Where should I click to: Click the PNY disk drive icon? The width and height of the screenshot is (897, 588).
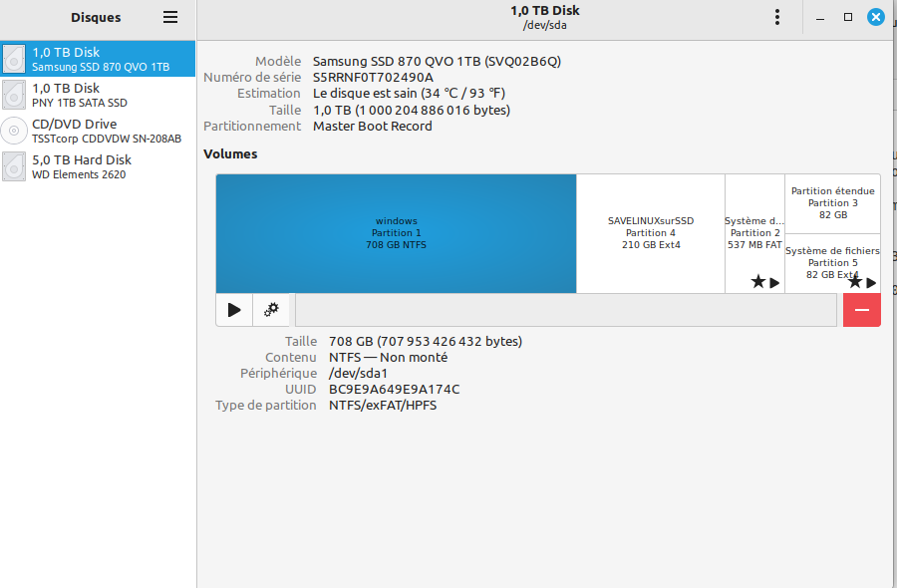(14, 95)
